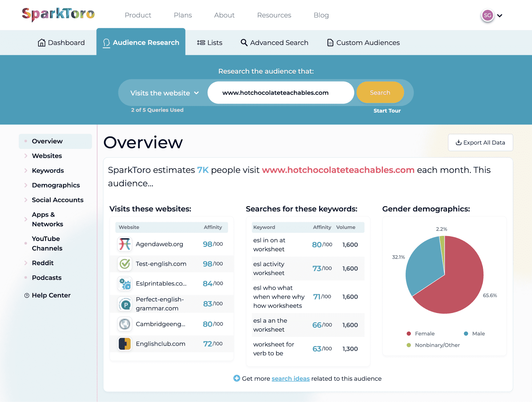Image resolution: width=532 pixels, height=402 pixels.
Task: Follow the 'search ideas' link
Action: (290, 379)
